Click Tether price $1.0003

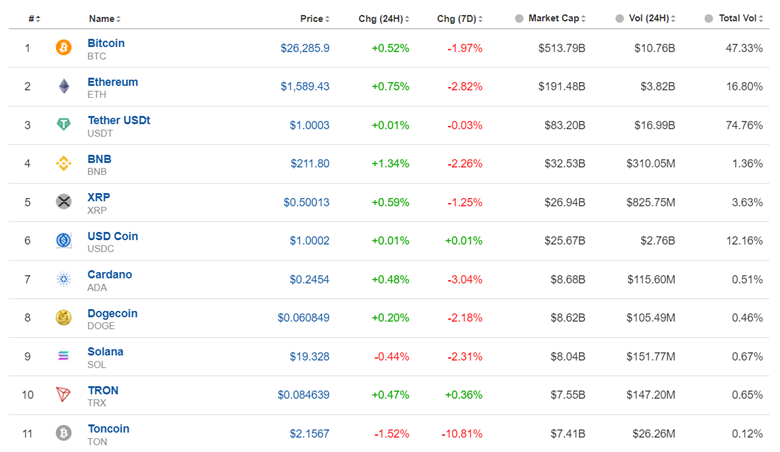(309, 125)
